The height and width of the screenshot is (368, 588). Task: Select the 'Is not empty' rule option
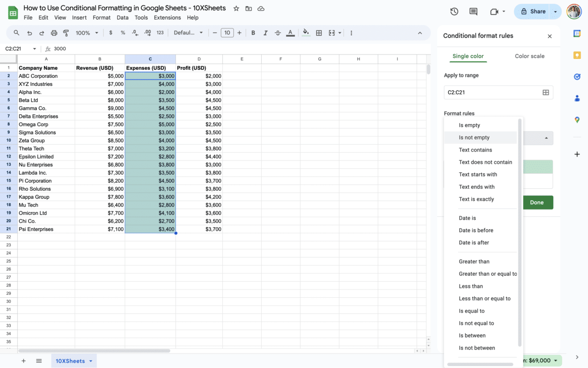pos(474,137)
